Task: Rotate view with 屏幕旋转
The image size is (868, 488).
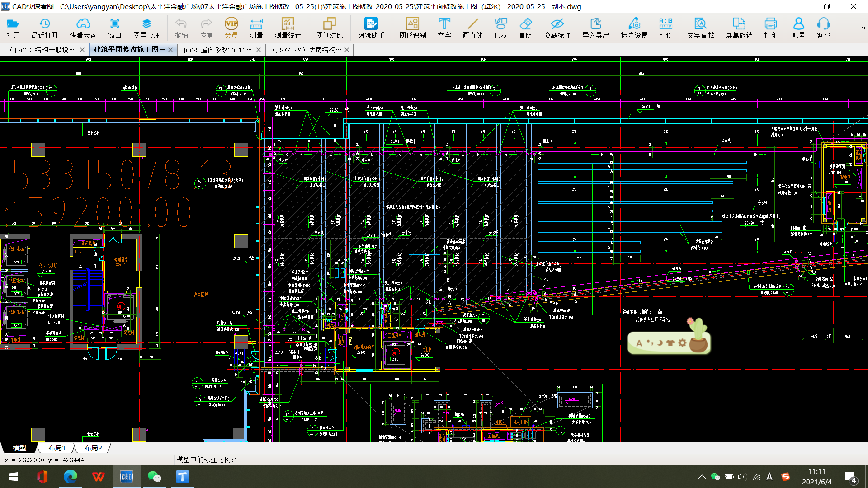Action: pos(739,28)
